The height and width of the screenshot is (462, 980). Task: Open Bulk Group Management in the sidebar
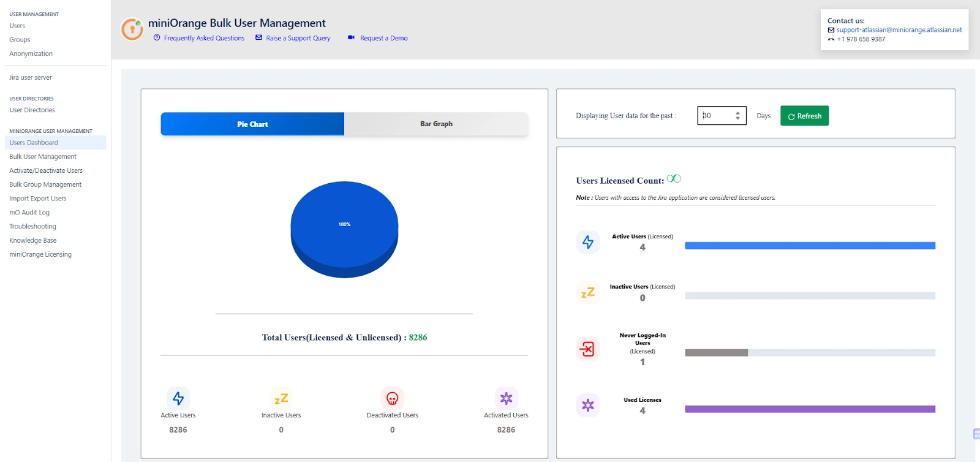click(x=45, y=185)
